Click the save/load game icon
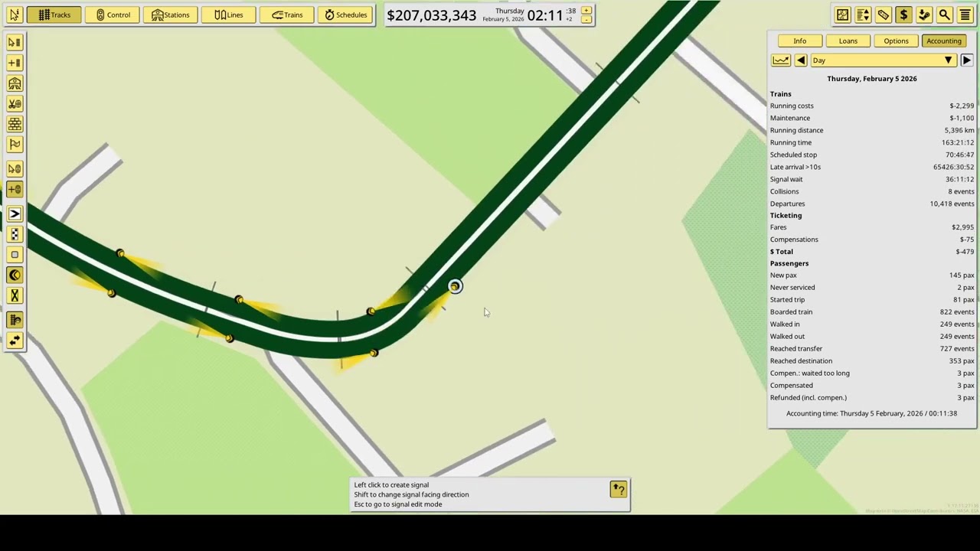The image size is (980, 551). (924, 15)
